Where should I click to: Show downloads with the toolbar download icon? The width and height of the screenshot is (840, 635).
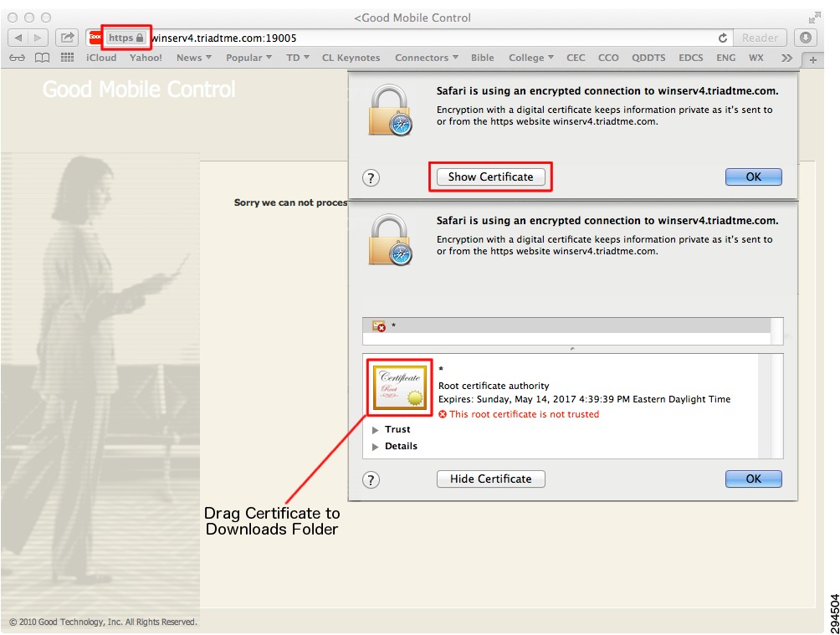805,38
